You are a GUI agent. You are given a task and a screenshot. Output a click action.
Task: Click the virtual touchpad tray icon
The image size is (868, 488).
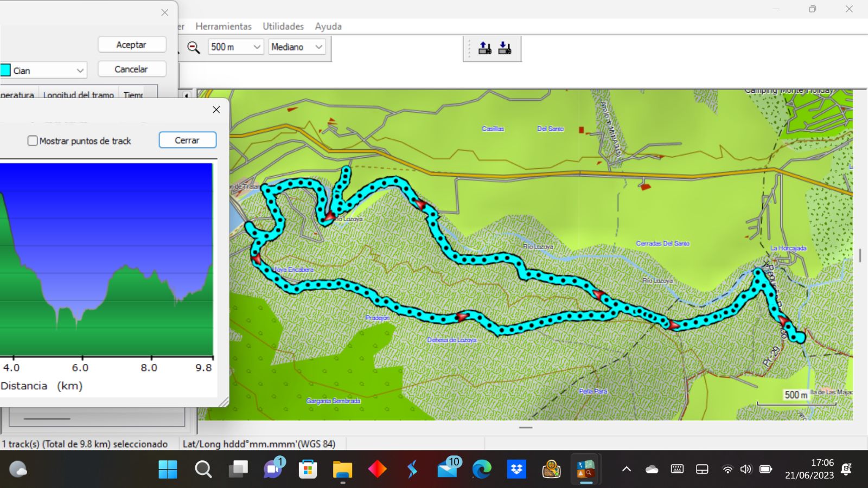[702, 469]
